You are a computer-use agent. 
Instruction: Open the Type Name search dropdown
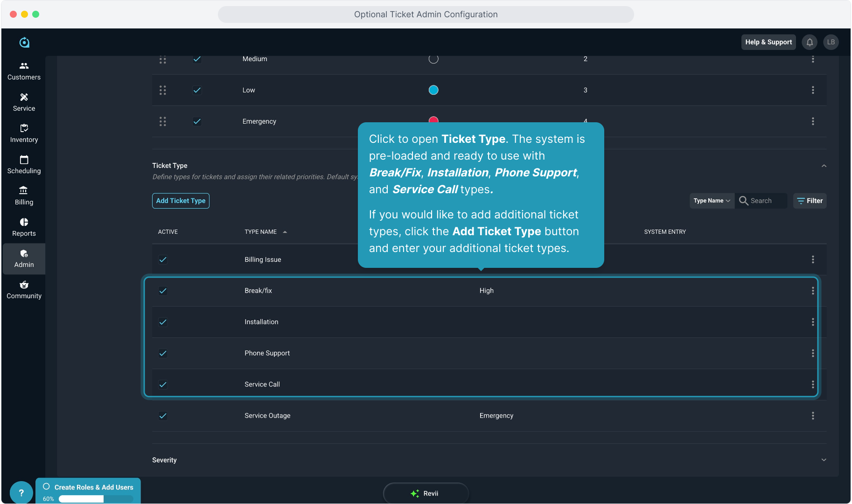(x=712, y=201)
